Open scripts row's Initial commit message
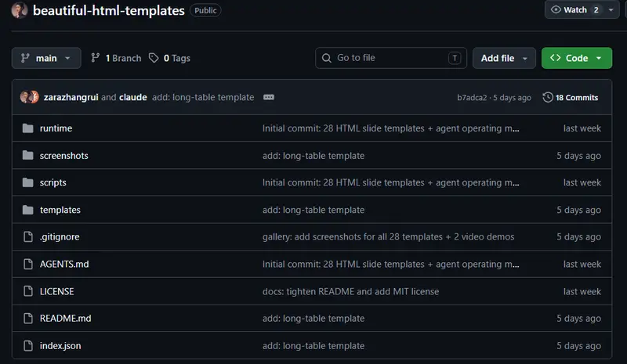The height and width of the screenshot is (364, 627). pos(390,182)
